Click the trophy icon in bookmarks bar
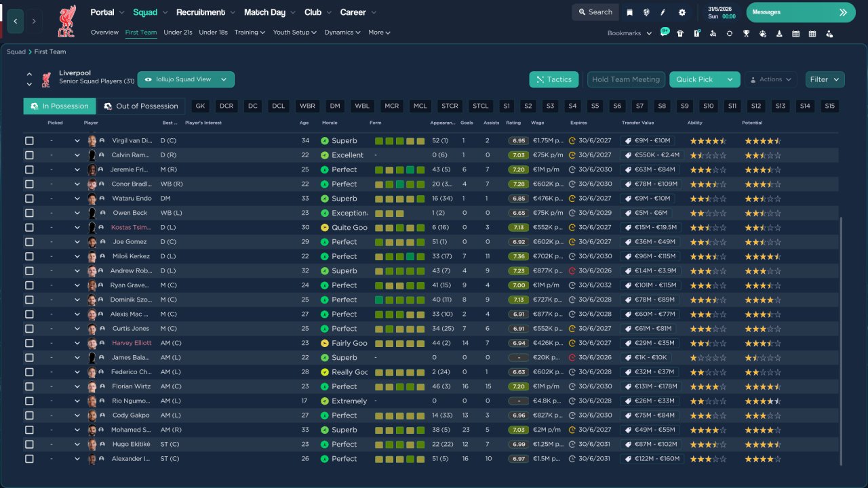 pos(746,33)
